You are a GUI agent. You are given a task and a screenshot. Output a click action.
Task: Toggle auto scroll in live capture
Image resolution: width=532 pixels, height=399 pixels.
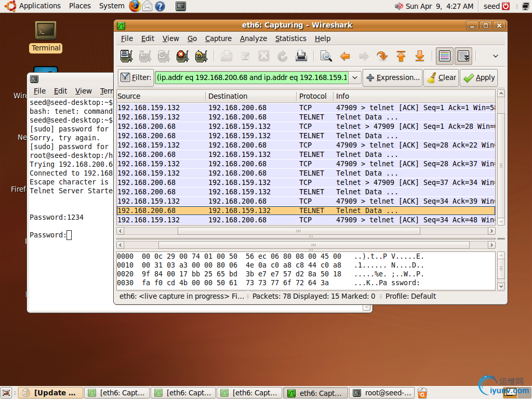click(463, 56)
